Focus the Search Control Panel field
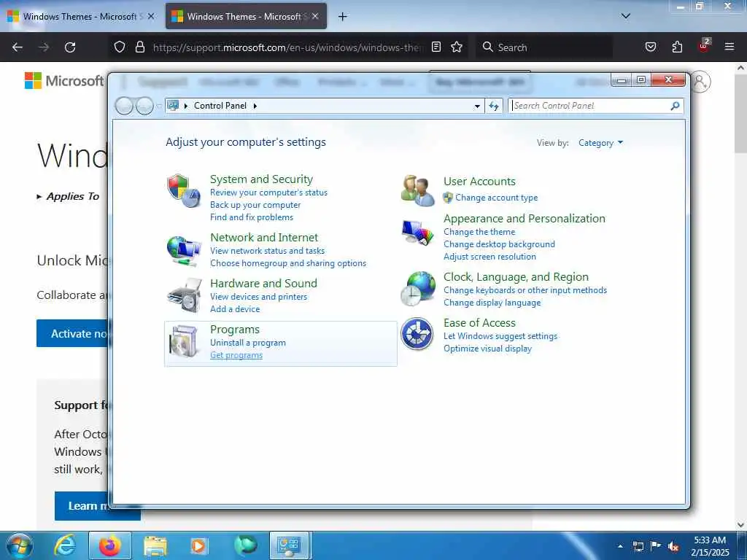The height and width of the screenshot is (560, 747). pyautogui.click(x=589, y=106)
